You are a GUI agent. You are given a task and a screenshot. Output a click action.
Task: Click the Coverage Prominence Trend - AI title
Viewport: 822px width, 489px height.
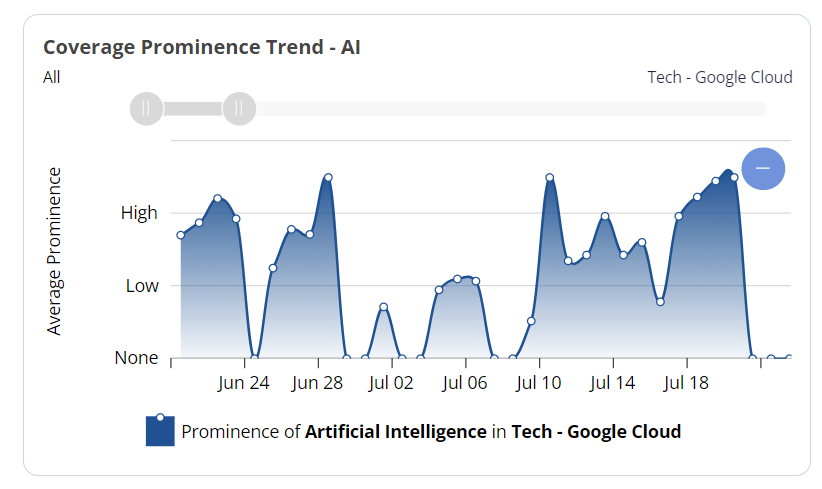click(x=201, y=47)
